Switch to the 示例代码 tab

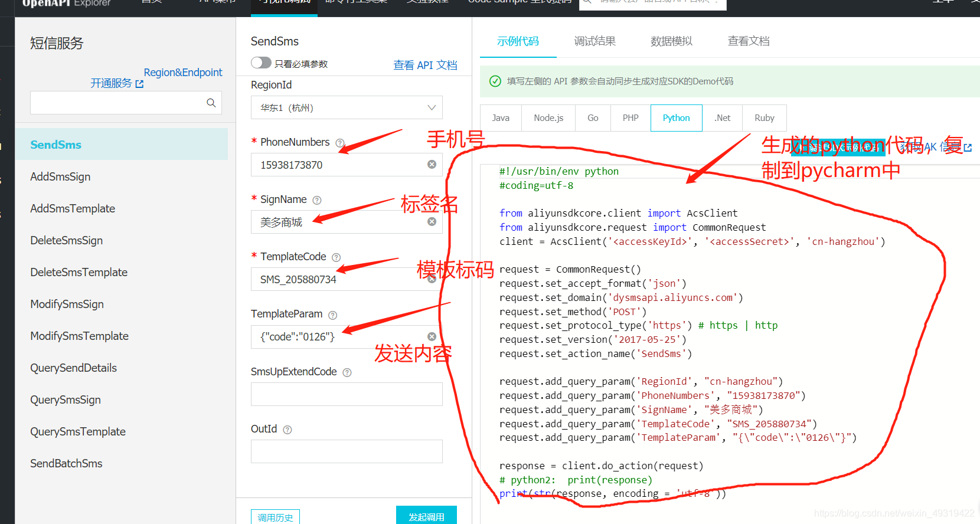coord(518,41)
